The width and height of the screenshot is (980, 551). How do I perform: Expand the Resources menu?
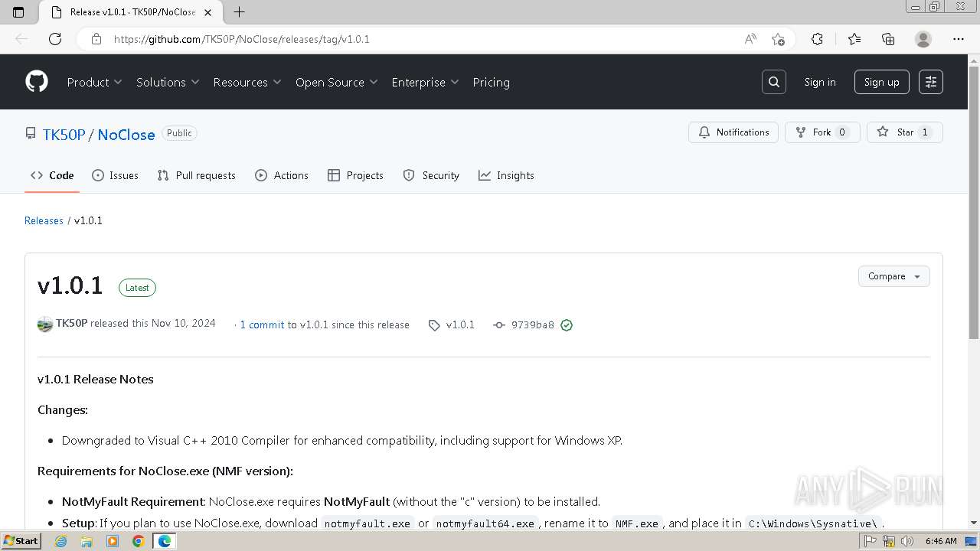point(247,82)
